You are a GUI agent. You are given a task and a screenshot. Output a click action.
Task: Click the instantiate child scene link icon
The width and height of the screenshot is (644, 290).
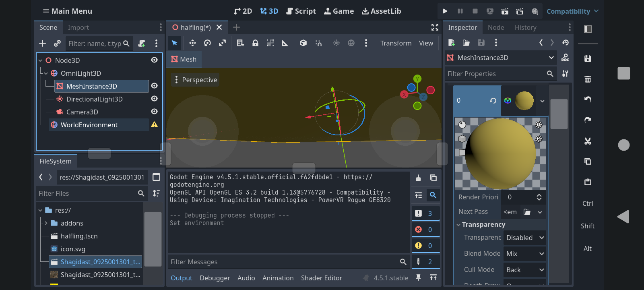pyautogui.click(x=57, y=43)
